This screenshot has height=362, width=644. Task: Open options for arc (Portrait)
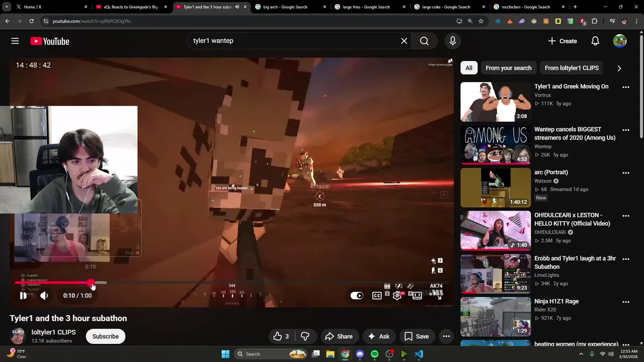tap(626, 173)
